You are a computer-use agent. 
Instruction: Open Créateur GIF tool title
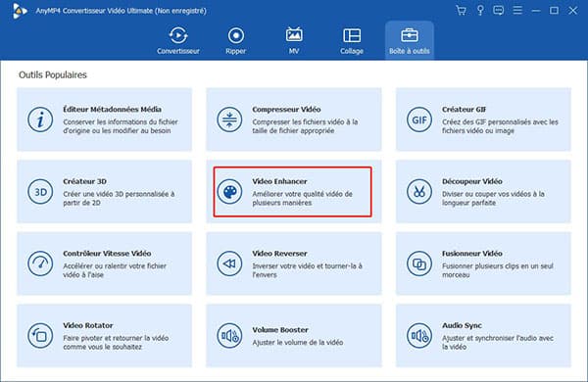click(x=464, y=110)
